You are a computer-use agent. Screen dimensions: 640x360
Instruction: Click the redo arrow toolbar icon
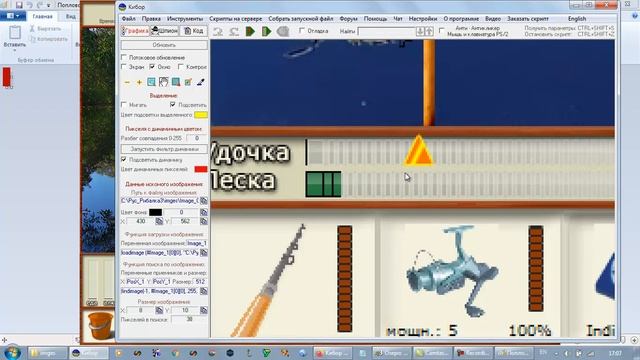click(233, 31)
